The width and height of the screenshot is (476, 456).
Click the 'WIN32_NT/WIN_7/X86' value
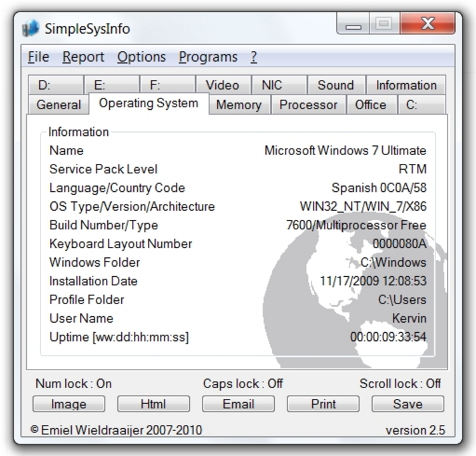click(x=363, y=206)
